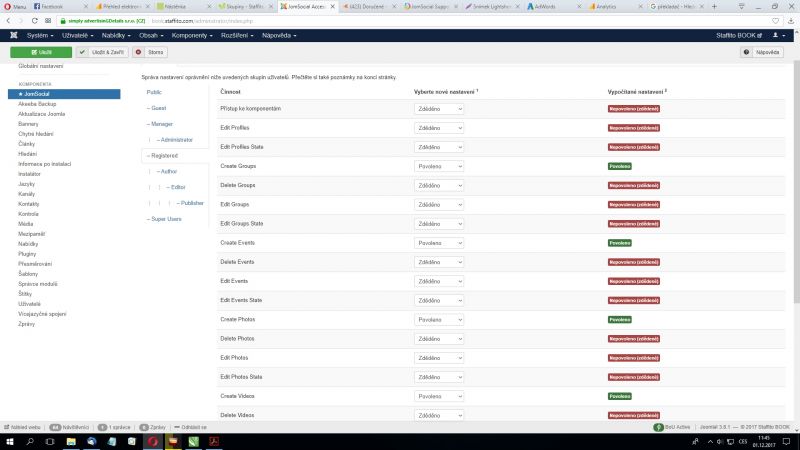The image size is (800, 450).
Task: Click the browser address bar
Action: point(400,20)
